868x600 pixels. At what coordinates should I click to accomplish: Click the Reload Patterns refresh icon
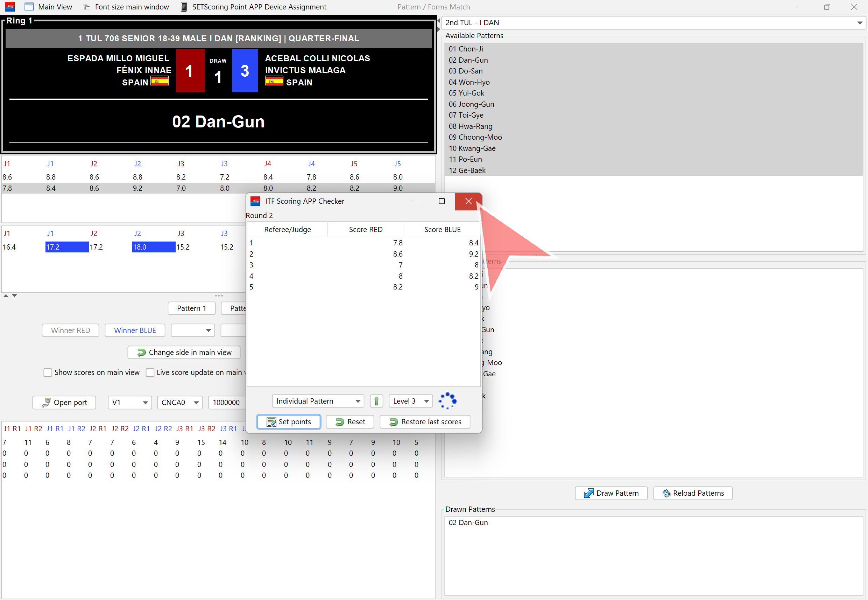(666, 493)
